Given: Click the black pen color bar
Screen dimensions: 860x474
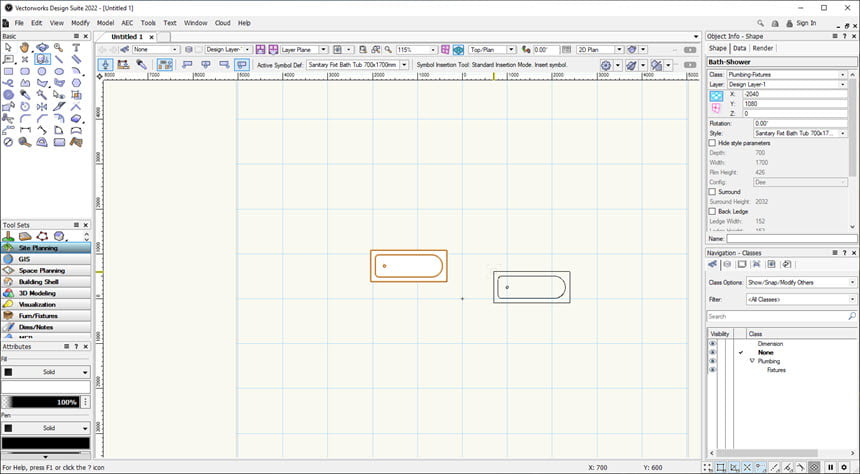Looking at the screenshot, I should click(x=46, y=443).
